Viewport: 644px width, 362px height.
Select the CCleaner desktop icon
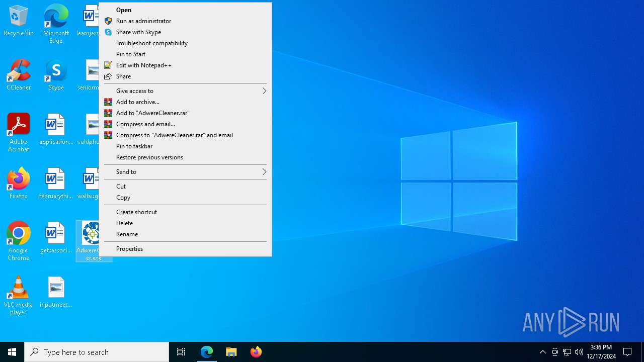(x=19, y=75)
